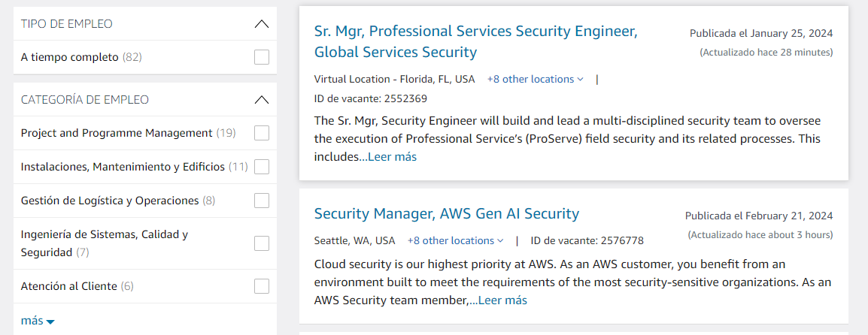868x335 pixels.
Task: Click the Atención al Cliente category label
Action: [x=68, y=286]
